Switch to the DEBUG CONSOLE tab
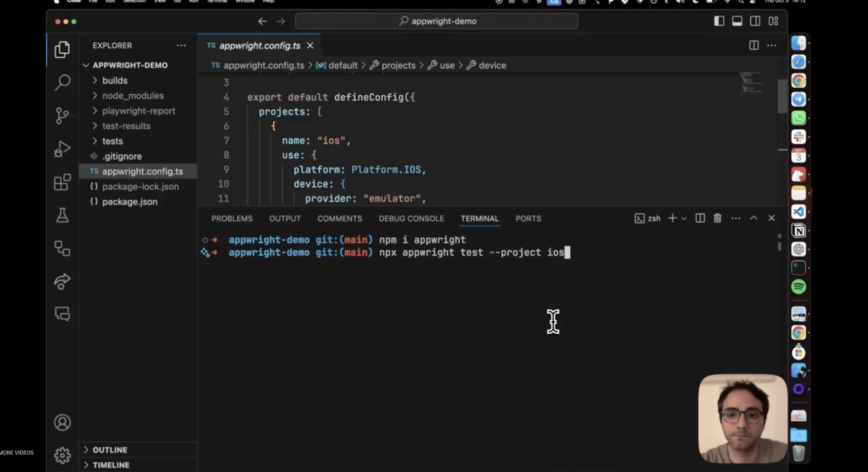Viewport: 868px width, 472px height. 411,219
